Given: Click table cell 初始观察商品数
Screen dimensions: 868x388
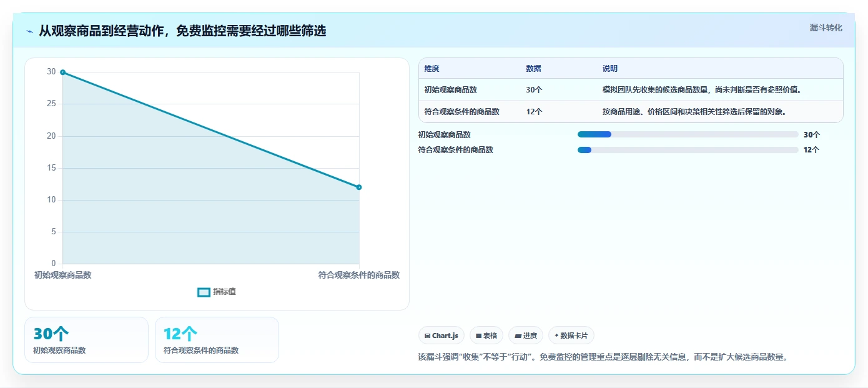Looking at the screenshot, I should (450, 90).
